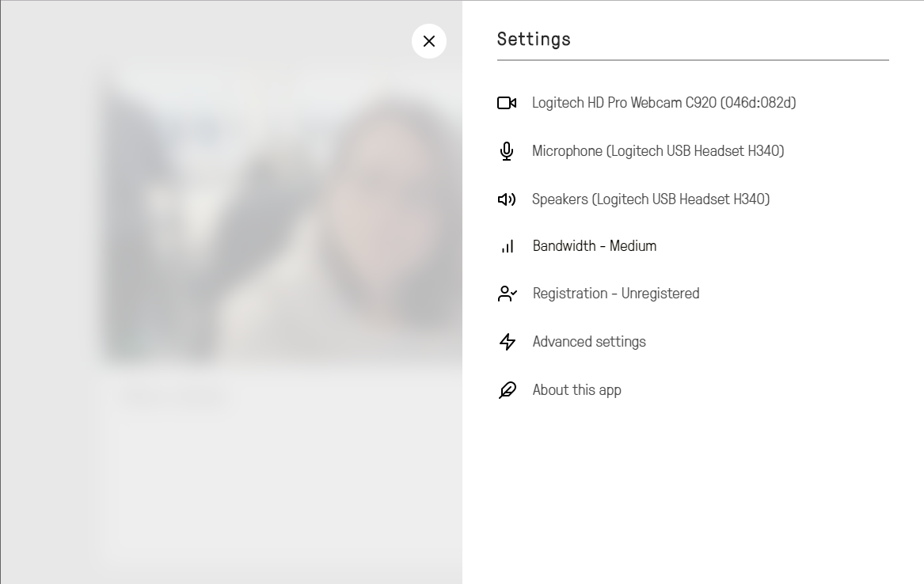Click the speaker volume icon

[507, 199]
